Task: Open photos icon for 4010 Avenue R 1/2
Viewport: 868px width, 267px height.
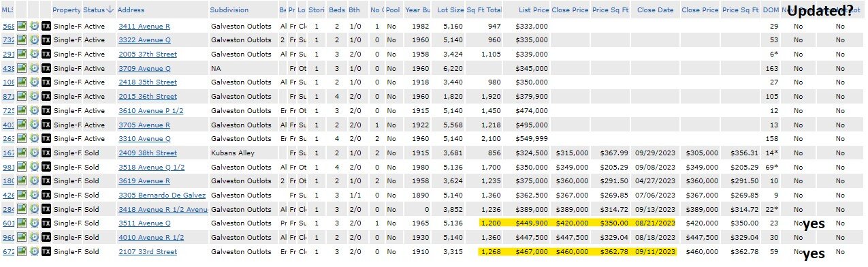Action: pyautogui.click(x=22, y=238)
